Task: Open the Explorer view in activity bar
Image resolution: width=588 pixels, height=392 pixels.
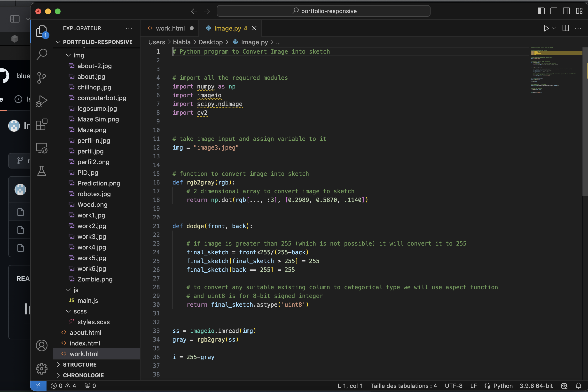Action: [x=41, y=32]
